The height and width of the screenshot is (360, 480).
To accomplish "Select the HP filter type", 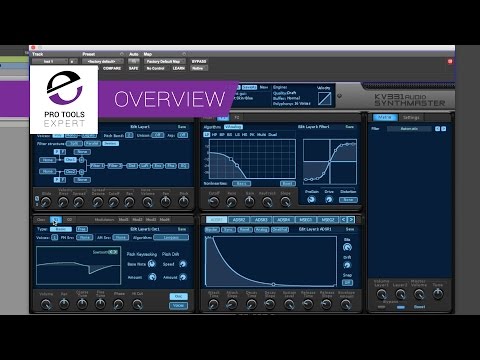I will tap(214, 135).
